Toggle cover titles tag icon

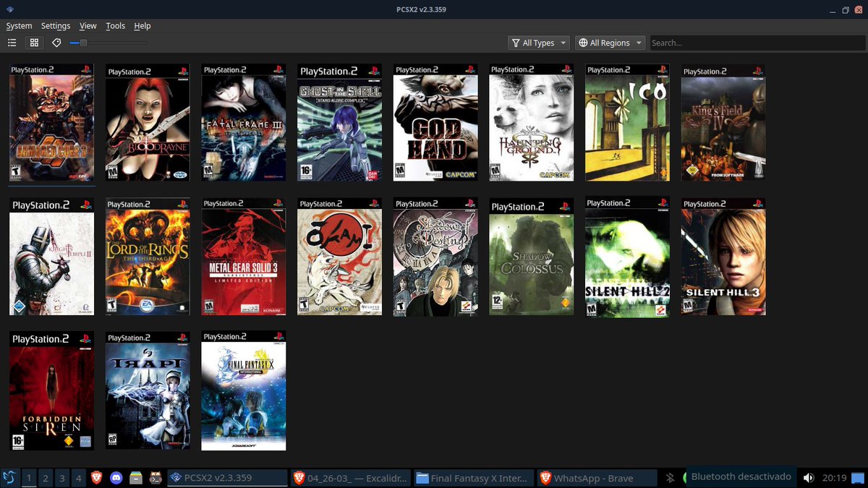pyautogui.click(x=56, y=43)
